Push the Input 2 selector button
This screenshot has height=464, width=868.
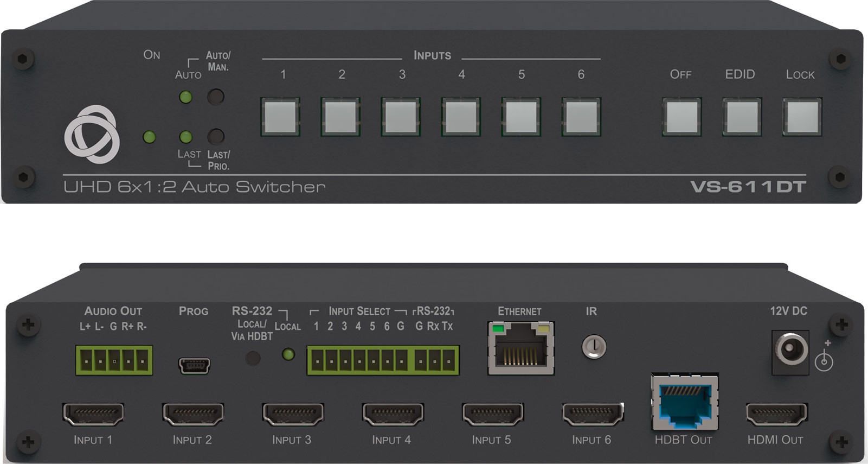coord(340,117)
